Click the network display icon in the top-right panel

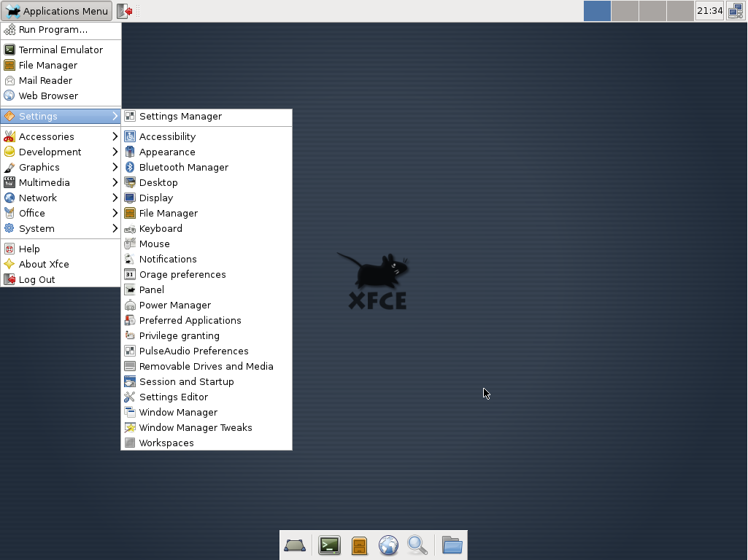point(736,11)
